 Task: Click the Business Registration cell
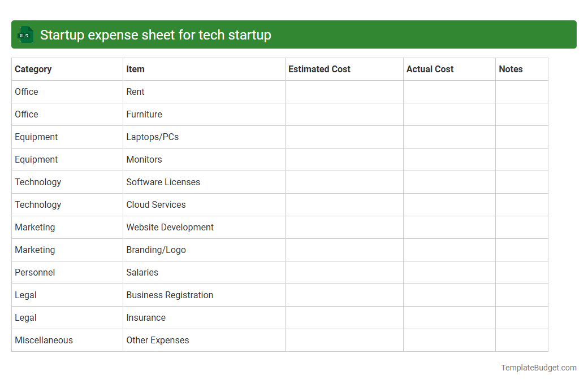pos(170,295)
